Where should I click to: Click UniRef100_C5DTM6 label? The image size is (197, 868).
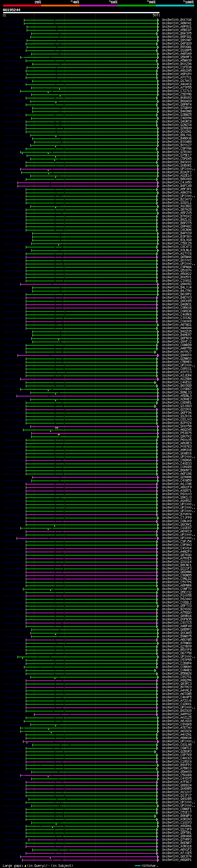pos(176,94)
